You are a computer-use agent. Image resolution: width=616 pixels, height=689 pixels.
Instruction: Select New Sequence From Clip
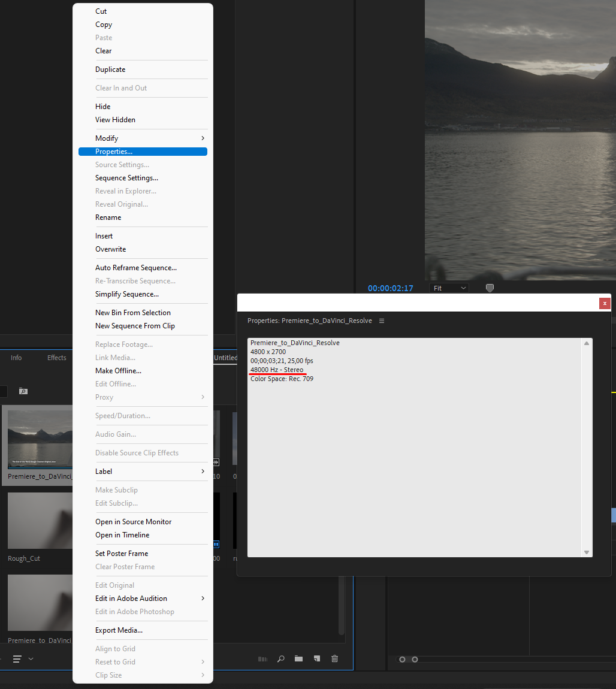(x=143, y=325)
